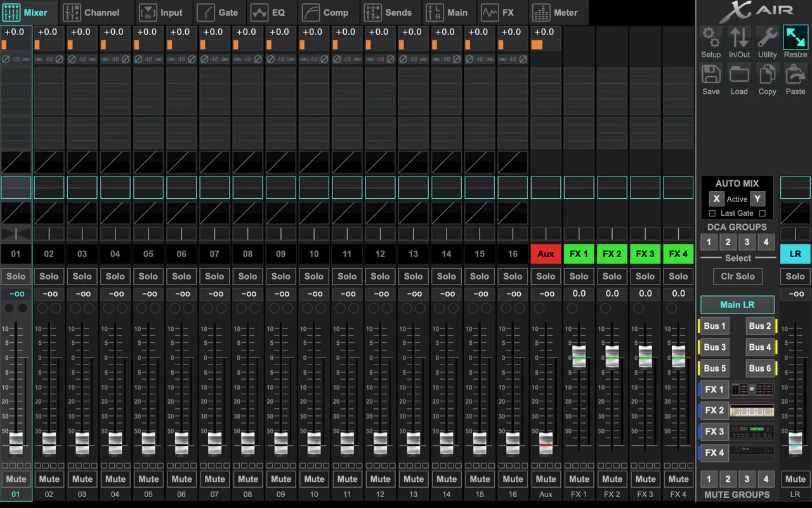812x508 pixels.
Task: Click the FX 2 channel fader
Action: (612, 356)
